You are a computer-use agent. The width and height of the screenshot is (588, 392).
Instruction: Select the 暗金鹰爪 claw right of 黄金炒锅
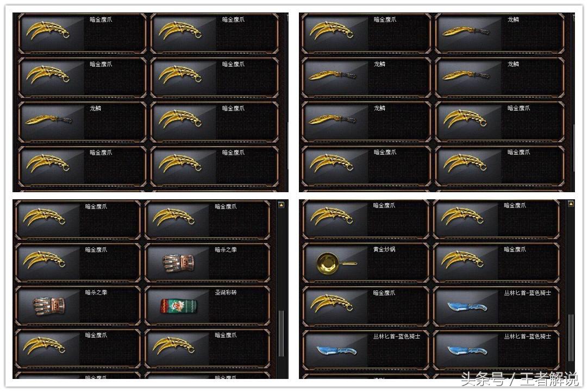[x=462, y=260]
